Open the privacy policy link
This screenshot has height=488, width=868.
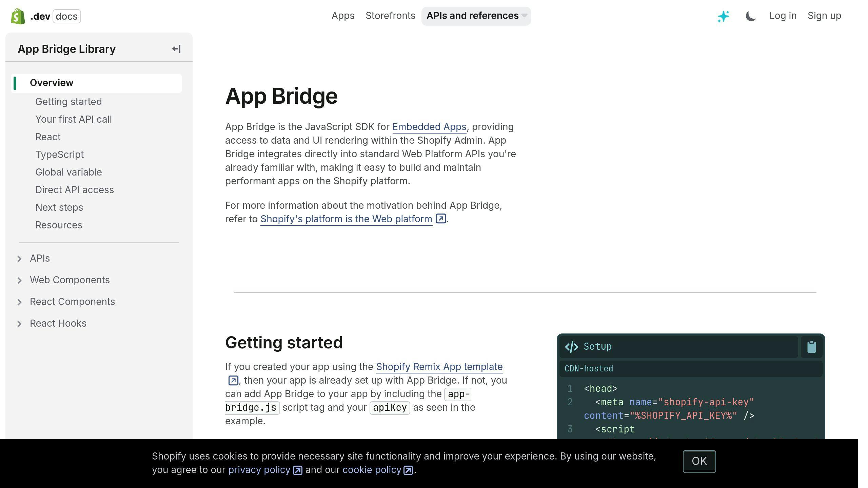tap(259, 470)
